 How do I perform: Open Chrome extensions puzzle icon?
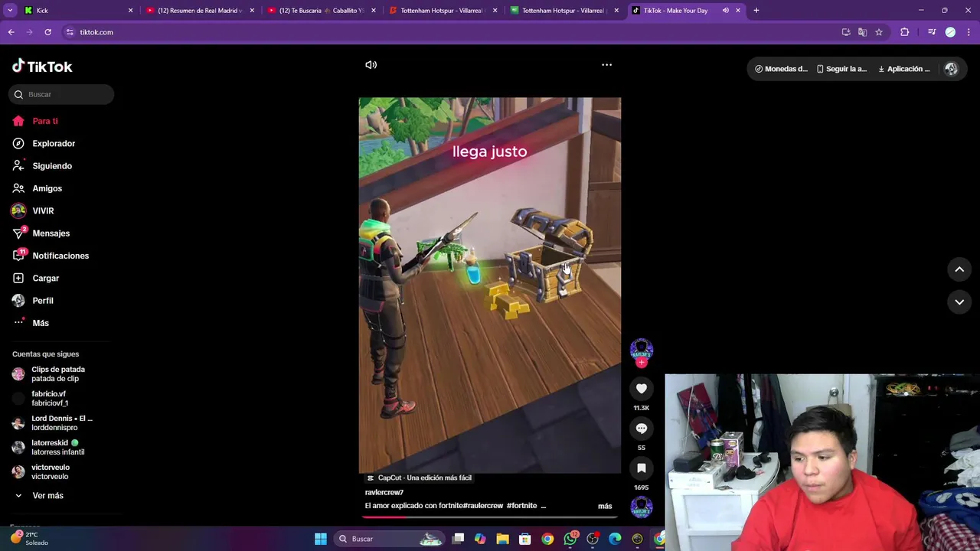pyautogui.click(x=904, y=32)
